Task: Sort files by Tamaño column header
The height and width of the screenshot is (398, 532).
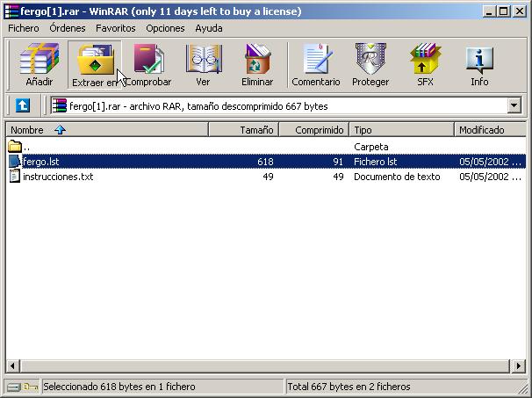Action: [x=244, y=130]
